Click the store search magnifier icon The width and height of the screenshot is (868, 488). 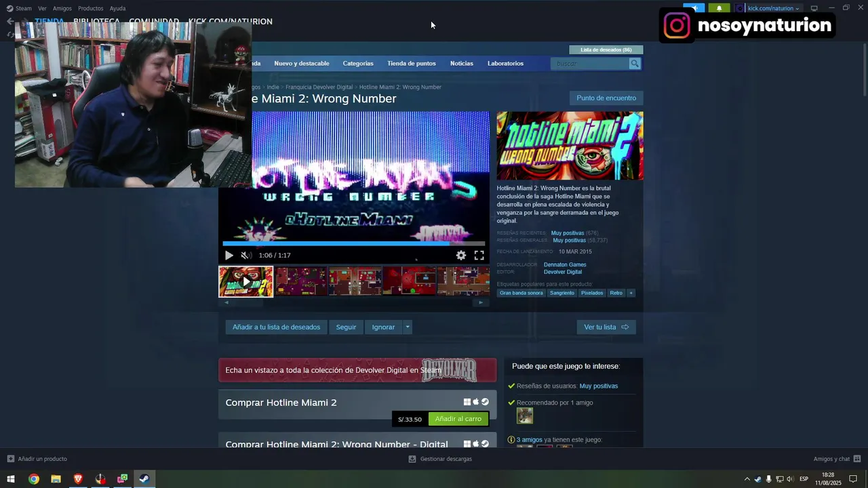click(635, 63)
